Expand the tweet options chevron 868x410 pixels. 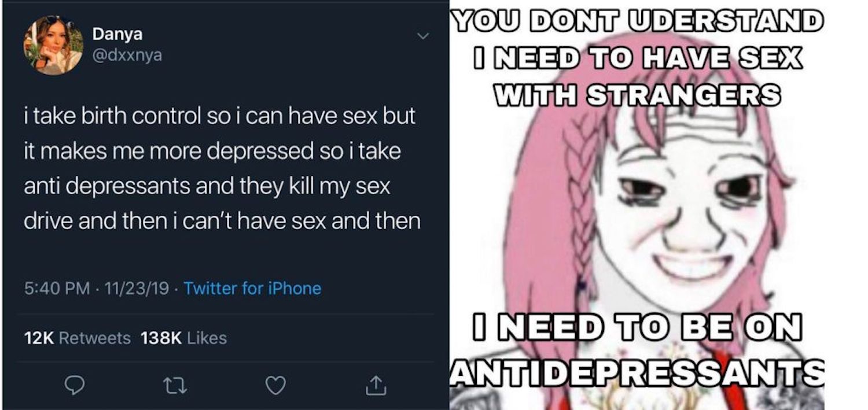pos(423,36)
